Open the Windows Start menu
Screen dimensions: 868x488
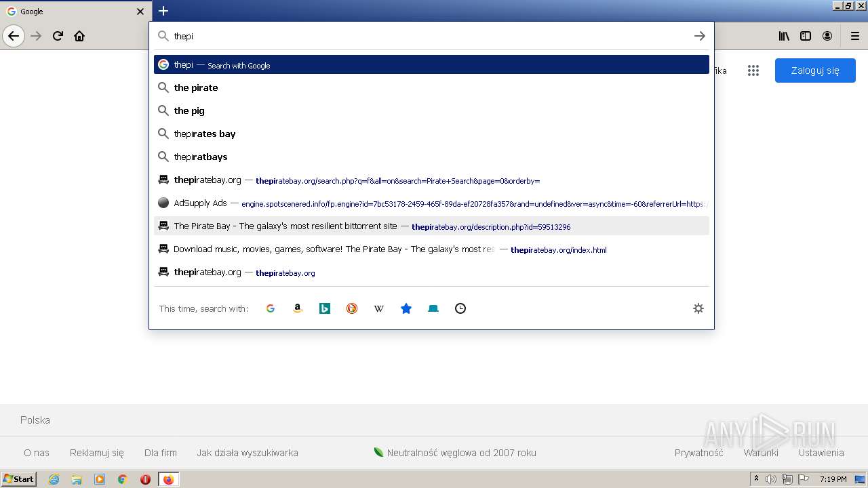pos(19,479)
